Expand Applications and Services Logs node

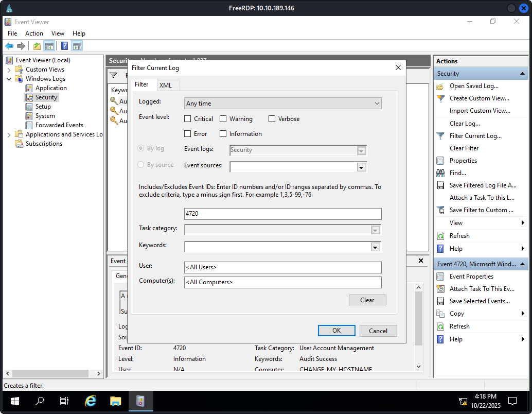9,135
